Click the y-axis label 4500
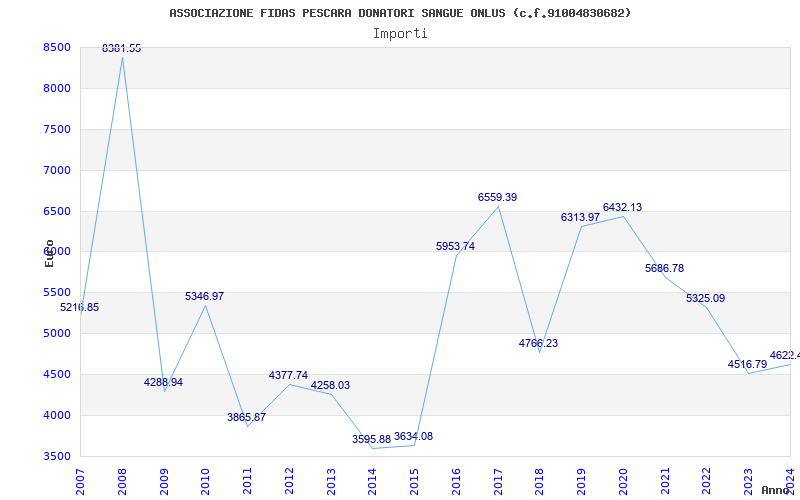 coord(57,374)
